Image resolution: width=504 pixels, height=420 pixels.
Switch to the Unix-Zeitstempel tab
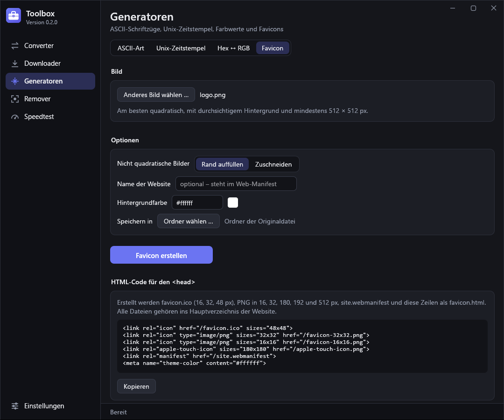point(181,48)
